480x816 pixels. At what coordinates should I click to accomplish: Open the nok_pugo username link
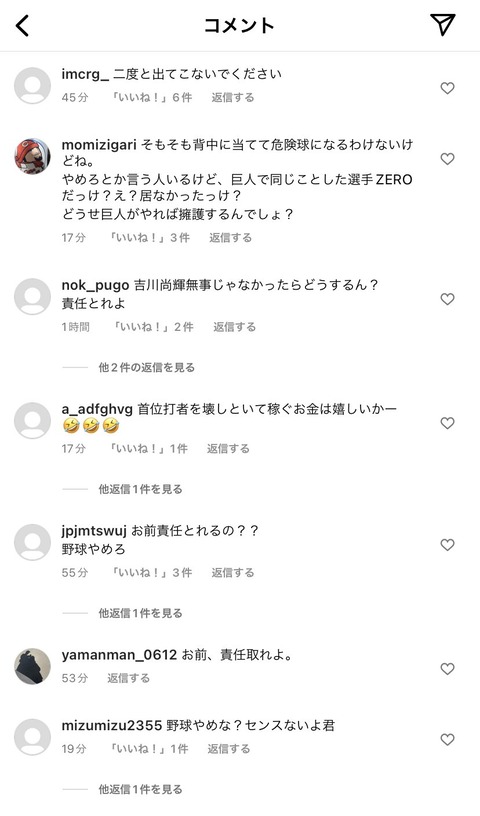tap(95, 285)
